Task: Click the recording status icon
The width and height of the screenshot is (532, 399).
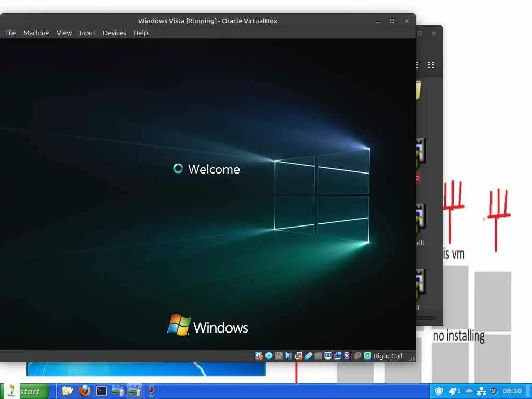Action: pos(338,356)
